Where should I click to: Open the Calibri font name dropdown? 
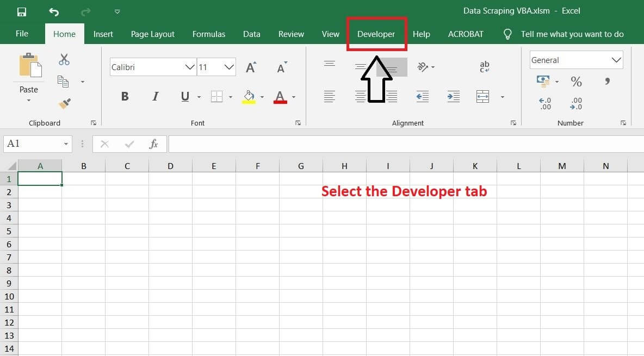click(190, 67)
